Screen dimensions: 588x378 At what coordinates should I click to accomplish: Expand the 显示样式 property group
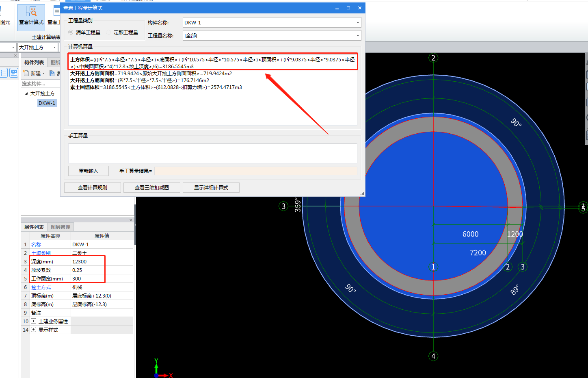coord(34,330)
